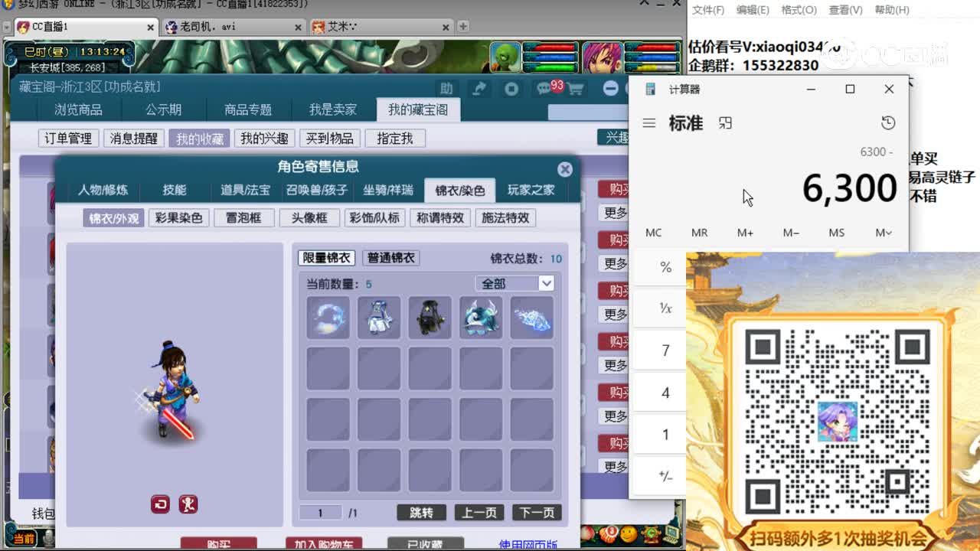Image resolution: width=980 pixels, height=551 pixels.
Task: Open 买到物品 section
Action: click(330, 139)
